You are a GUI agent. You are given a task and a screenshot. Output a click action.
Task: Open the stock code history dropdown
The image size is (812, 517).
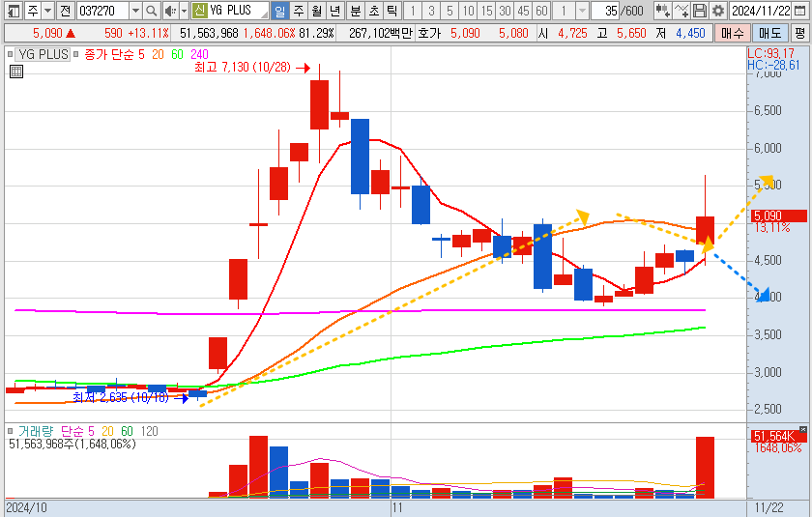point(135,11)
